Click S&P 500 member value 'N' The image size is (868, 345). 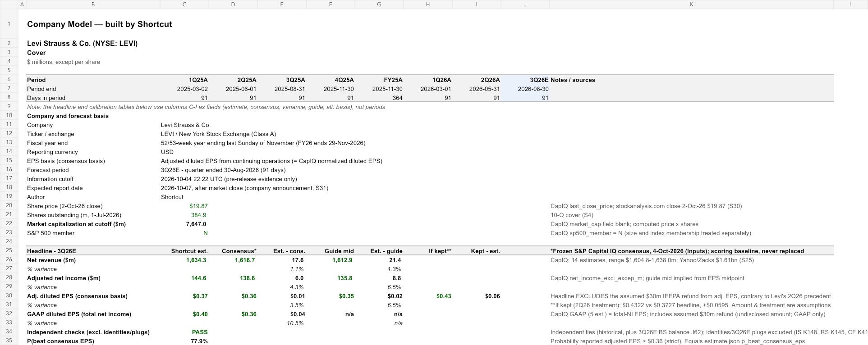[x=206, y=233]
